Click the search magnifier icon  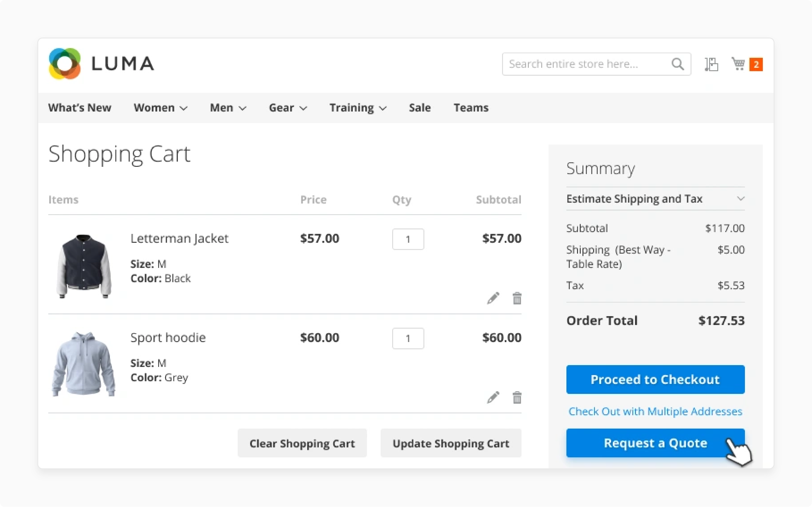tap(677, 64)
